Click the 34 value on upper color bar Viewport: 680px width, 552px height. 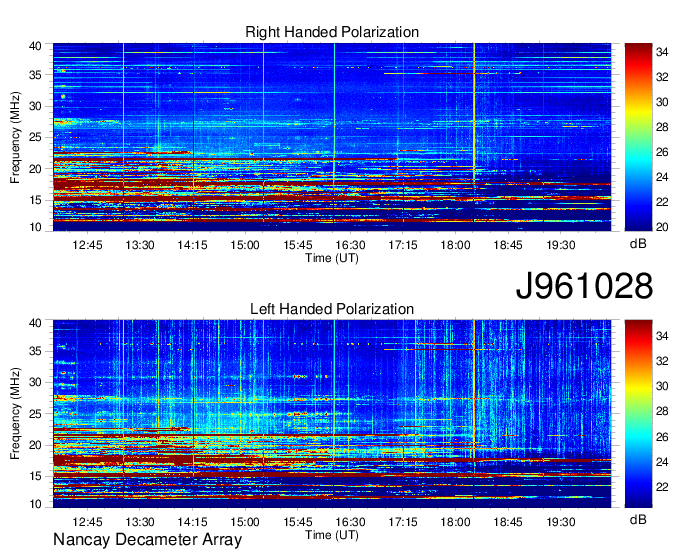coord(662,52)
